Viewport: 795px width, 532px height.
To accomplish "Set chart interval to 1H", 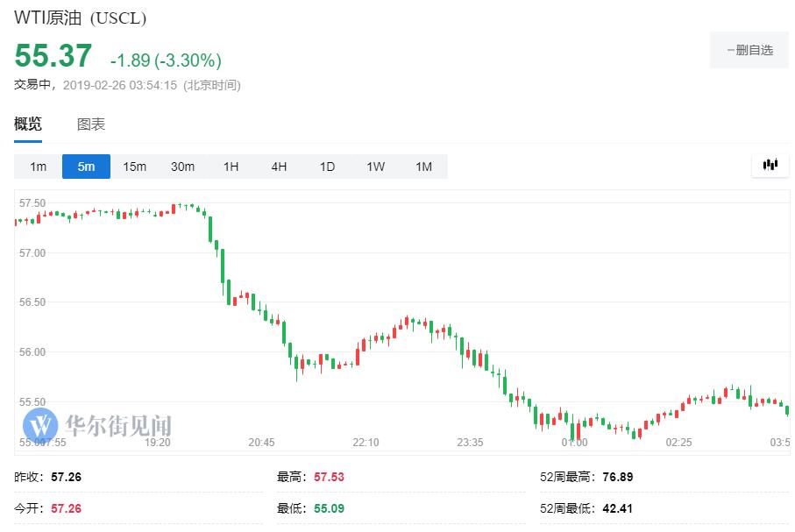I will 231,167.
